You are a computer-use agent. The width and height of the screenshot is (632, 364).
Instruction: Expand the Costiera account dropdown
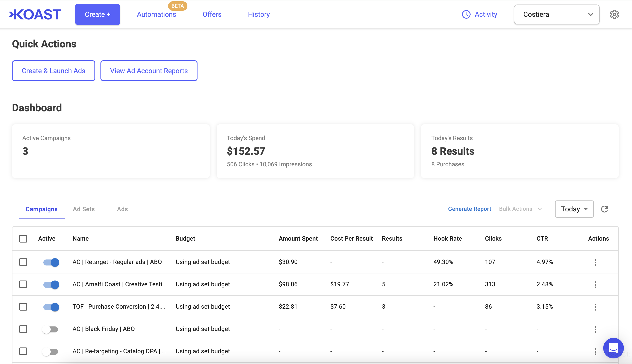tap(556, 15)
